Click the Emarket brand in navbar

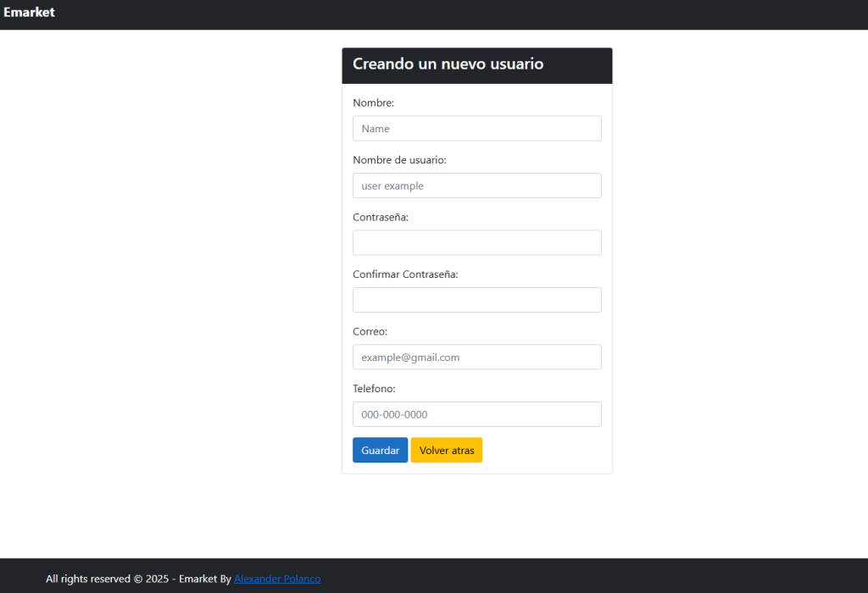[x=29, y=13]
